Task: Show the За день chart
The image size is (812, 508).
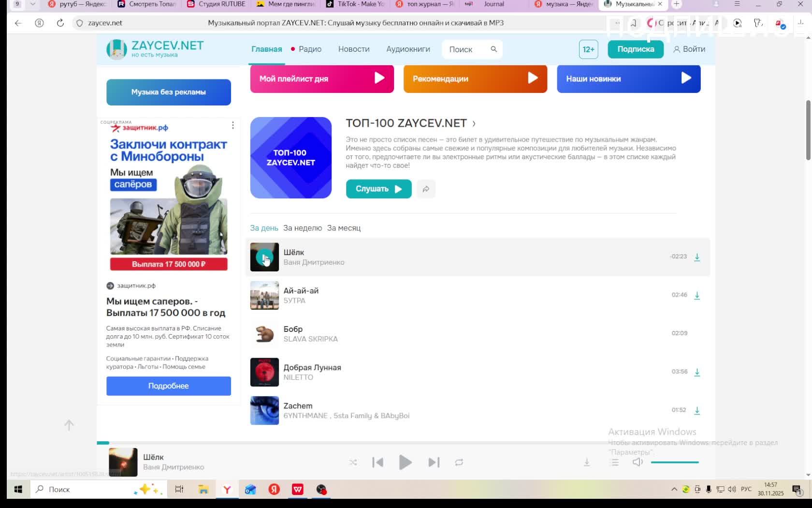Action: pyautogui.click(x=264, y=228)
